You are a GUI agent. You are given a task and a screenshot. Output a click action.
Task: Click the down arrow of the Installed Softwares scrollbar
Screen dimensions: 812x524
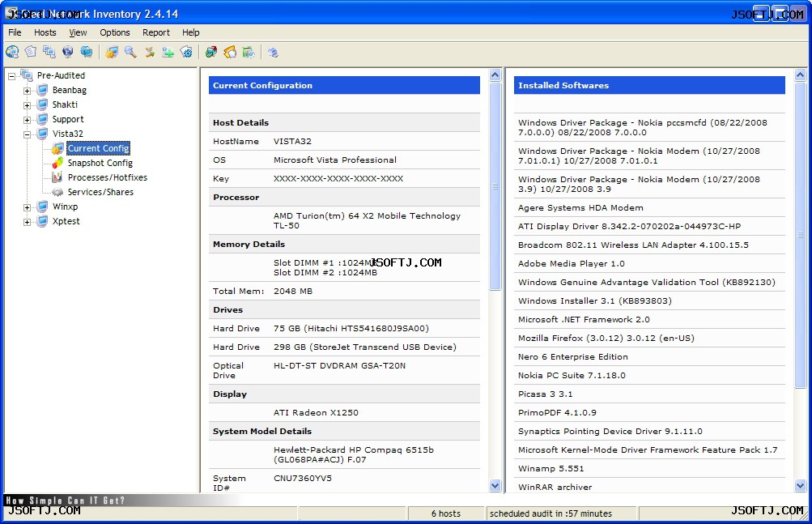pyautogui.click(x=800, y=486)
